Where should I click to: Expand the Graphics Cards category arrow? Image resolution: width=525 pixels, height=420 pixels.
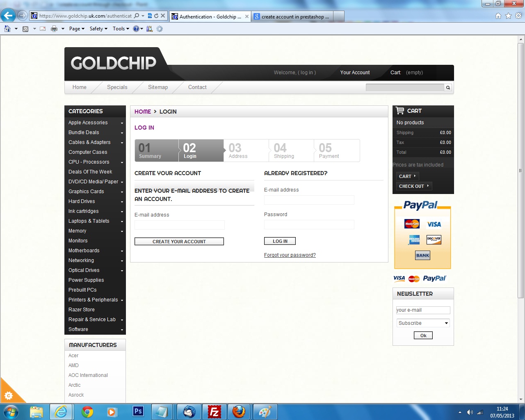(x=122, y=192)
